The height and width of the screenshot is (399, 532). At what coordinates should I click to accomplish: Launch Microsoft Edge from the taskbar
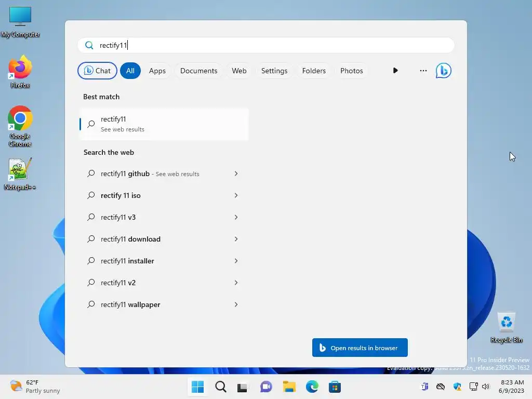pyautogui.click(x=312, y=387)
